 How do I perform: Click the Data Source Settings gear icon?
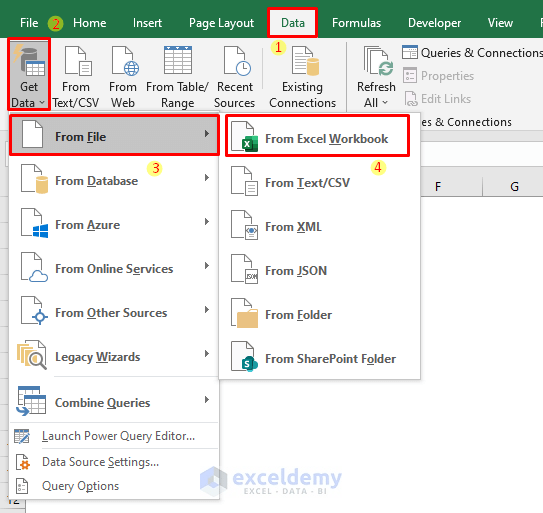click(x=23, y=462)
